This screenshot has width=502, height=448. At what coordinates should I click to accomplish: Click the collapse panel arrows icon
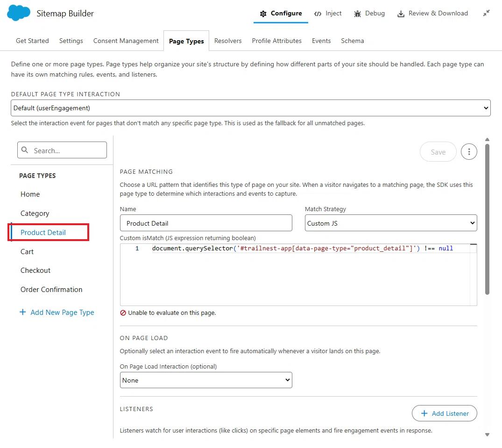pyautogui.click(x=486, y=13)
